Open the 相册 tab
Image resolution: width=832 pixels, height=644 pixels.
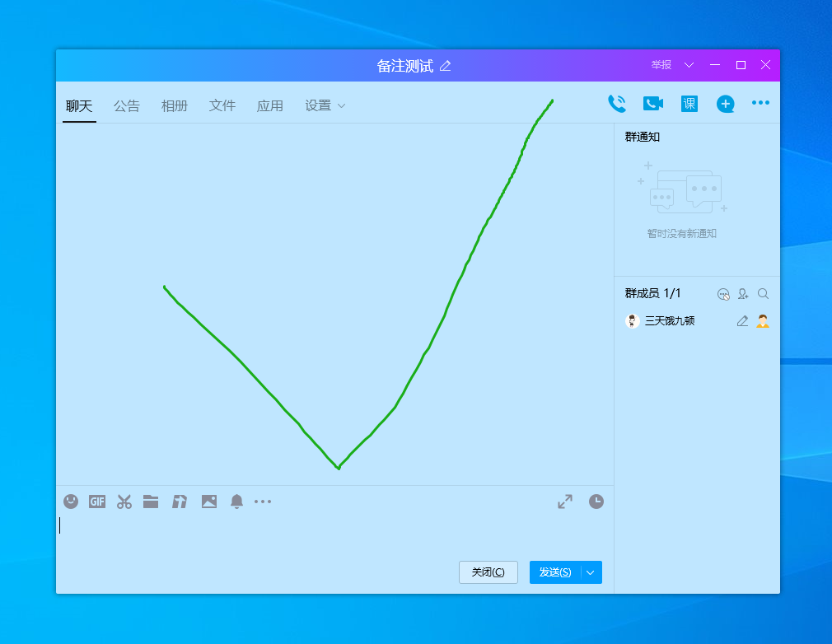pyautogui.click(x=175, y=105)
